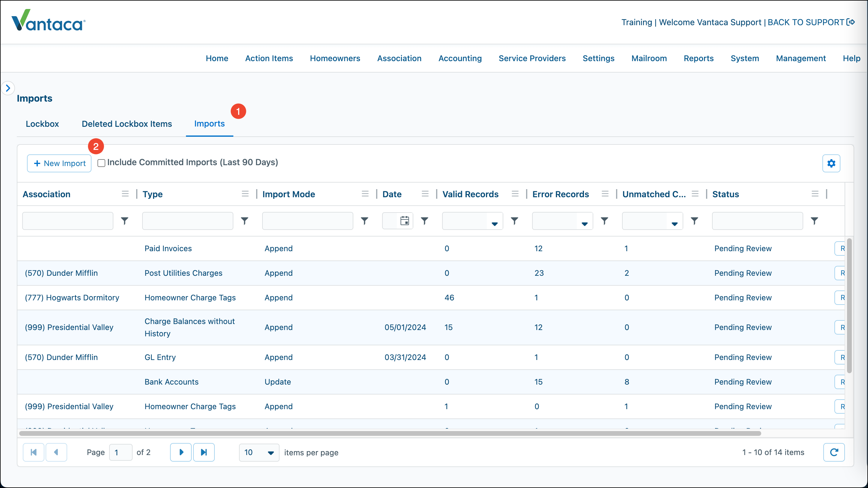The image size is (868, 488).
Task: Sort by Status column header
Action: pos(726,194)
